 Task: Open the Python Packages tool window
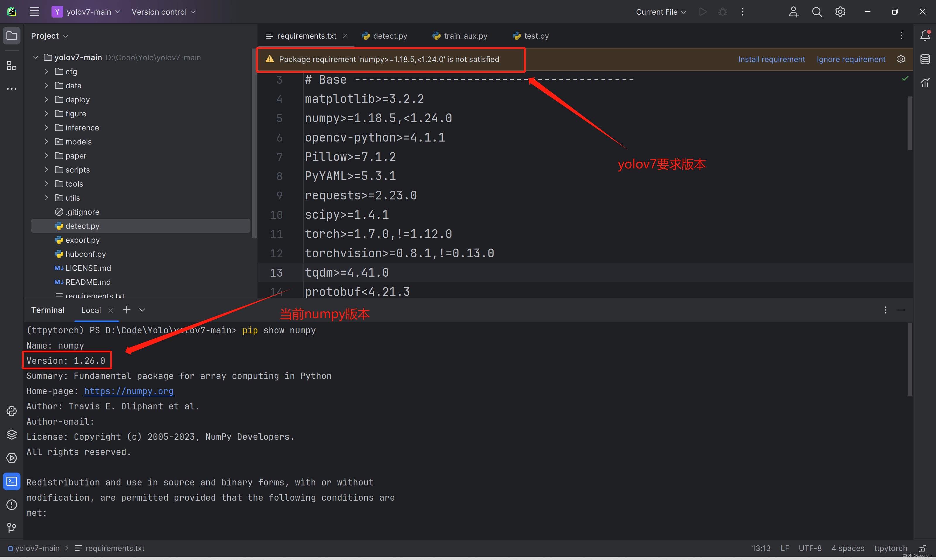point(12,434)
